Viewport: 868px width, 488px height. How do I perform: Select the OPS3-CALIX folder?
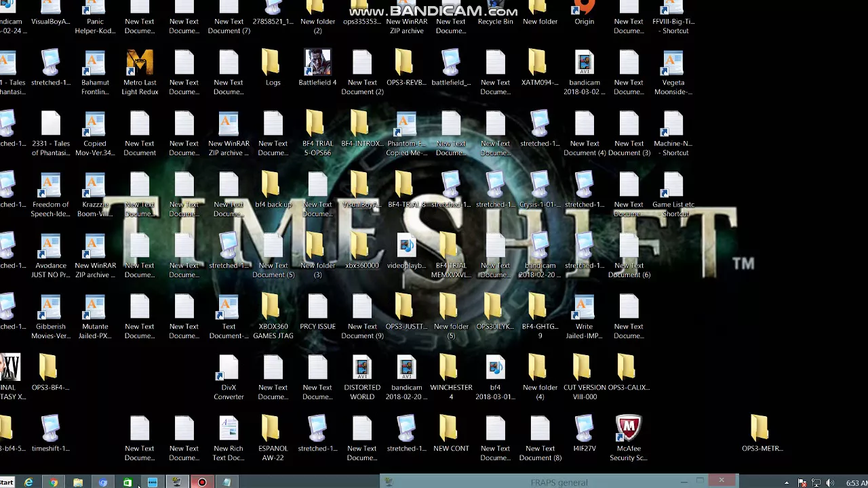629,373
